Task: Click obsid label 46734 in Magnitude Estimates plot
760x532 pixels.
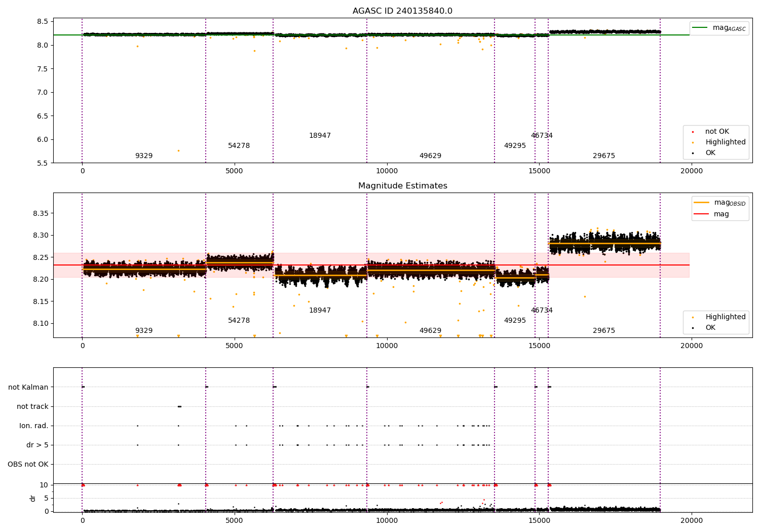Action: point(542,311)
